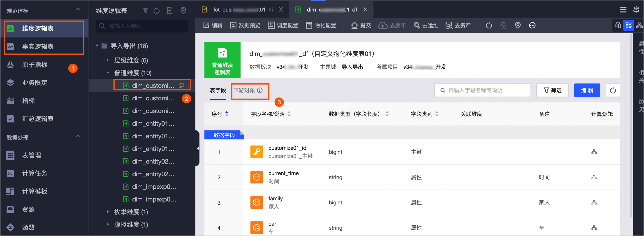644x236 pixels.
Task: Switch to the hierarchy diagram view
Action: pyautogui.click(x=639, y=25)
